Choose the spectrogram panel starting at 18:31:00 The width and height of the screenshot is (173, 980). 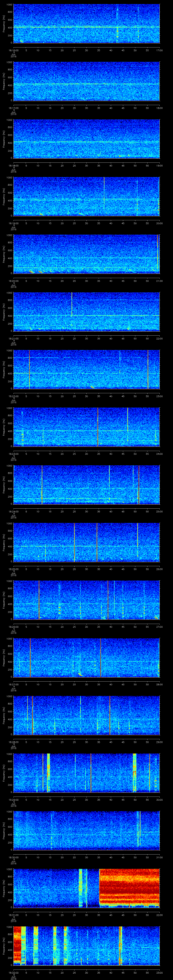86,888
